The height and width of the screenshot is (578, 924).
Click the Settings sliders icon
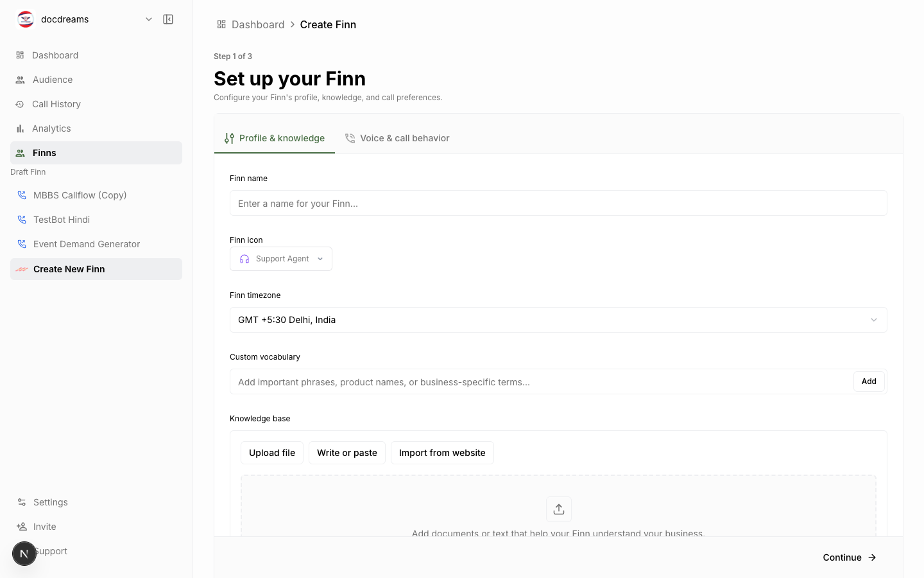point(22,502)
